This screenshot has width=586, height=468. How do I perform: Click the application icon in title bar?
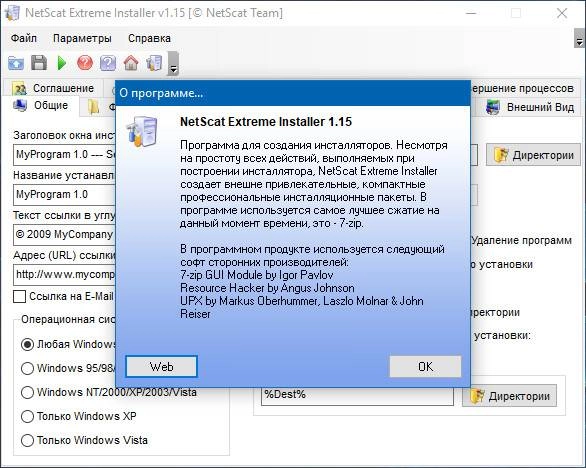click(12, 13)
